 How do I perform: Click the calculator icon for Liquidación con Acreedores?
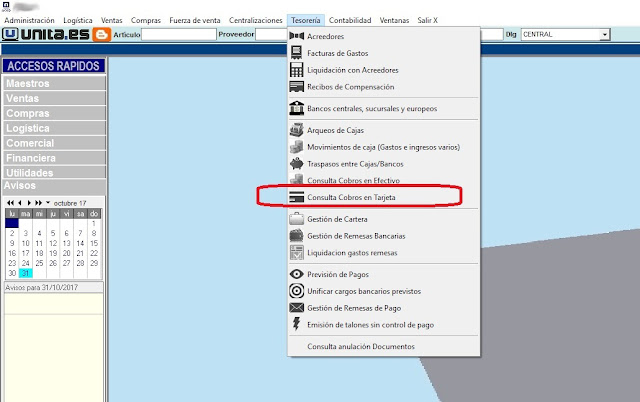296,71
